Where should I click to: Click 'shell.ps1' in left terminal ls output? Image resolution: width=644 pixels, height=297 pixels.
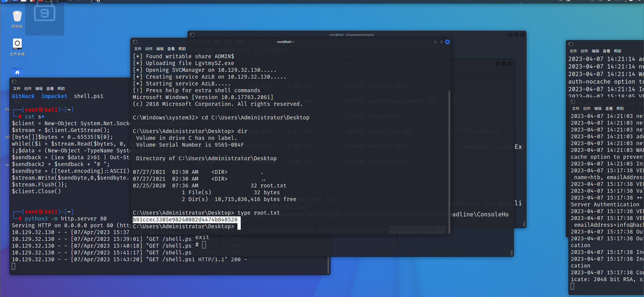[x=89, y=96]
